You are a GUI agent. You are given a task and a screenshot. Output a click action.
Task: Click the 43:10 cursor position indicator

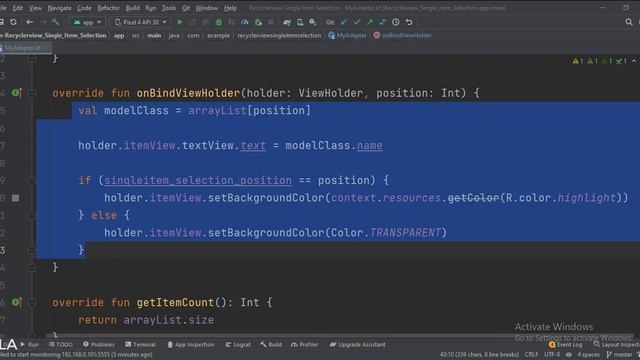pos(479,354)
